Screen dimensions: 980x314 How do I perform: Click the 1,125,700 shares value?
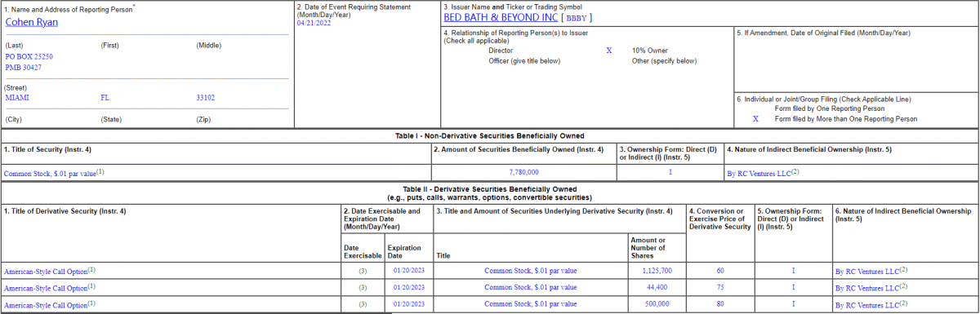(x=657, y=271)
